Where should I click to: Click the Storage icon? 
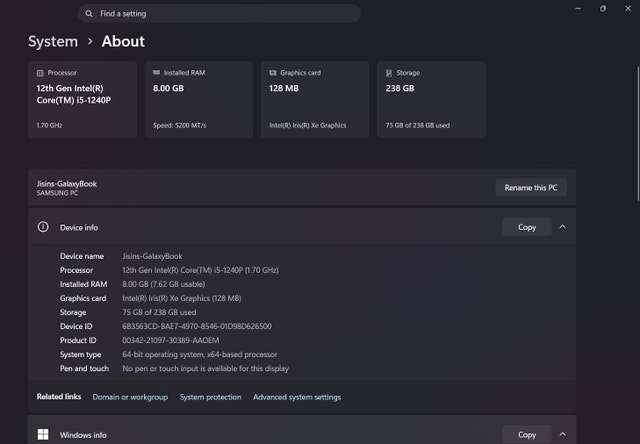[x=389, y=73]
